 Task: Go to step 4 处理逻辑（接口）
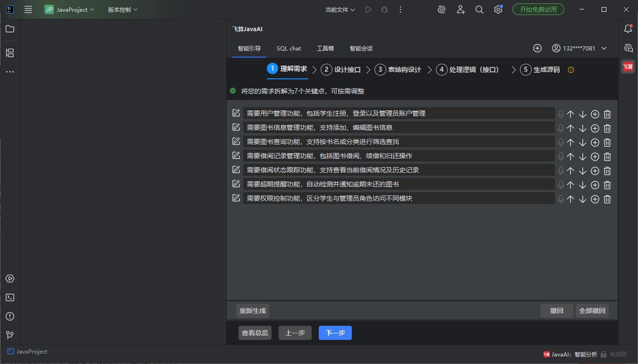469,69
